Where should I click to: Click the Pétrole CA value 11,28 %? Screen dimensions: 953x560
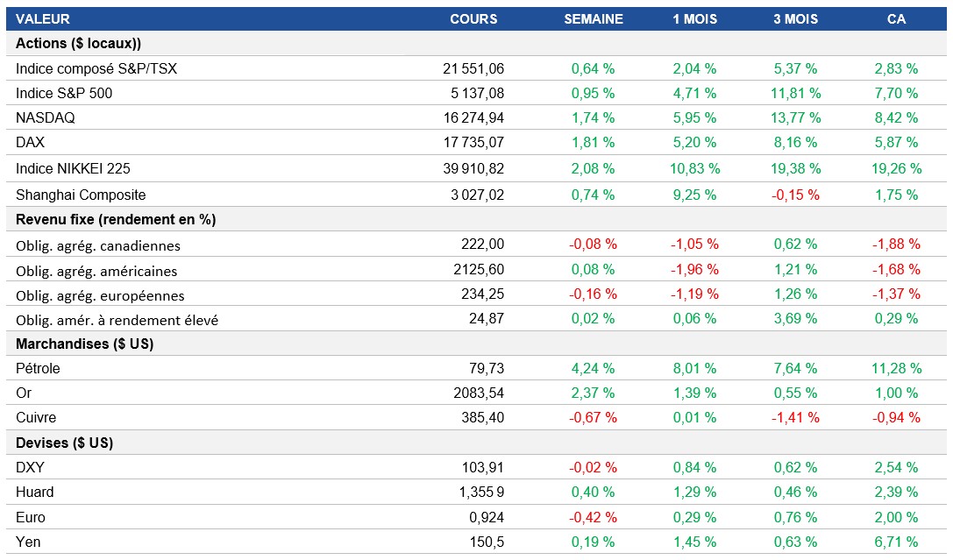897,368
